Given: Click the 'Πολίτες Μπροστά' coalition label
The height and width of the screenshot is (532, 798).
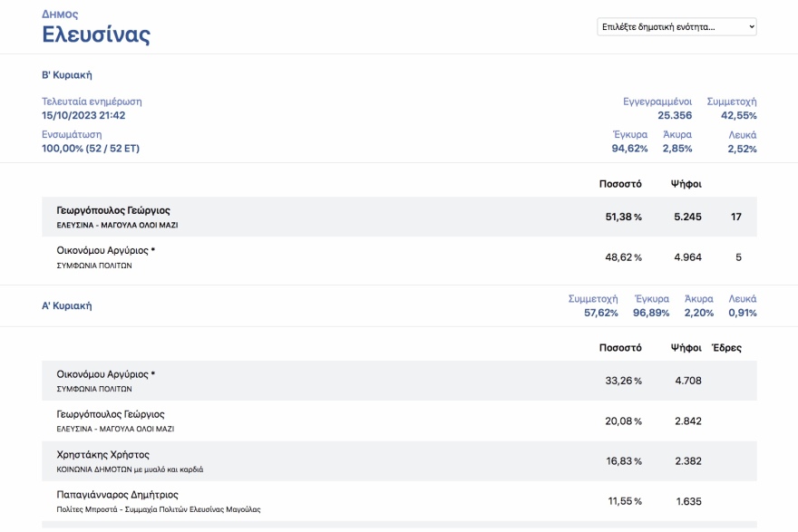Looking at the screenshot, I should pos(158,509).
